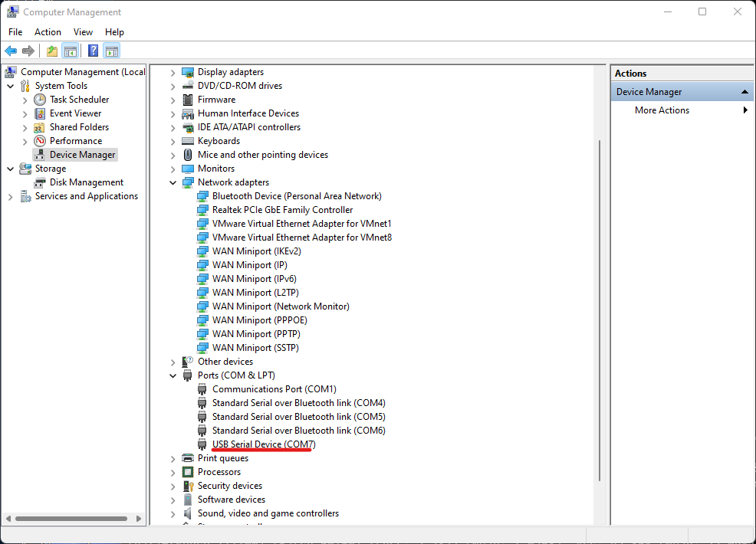The height and width of the screenshot is (544, 756).
Task: Collapse the Ports (COM & LPT) category
Action: pos(173,375)
